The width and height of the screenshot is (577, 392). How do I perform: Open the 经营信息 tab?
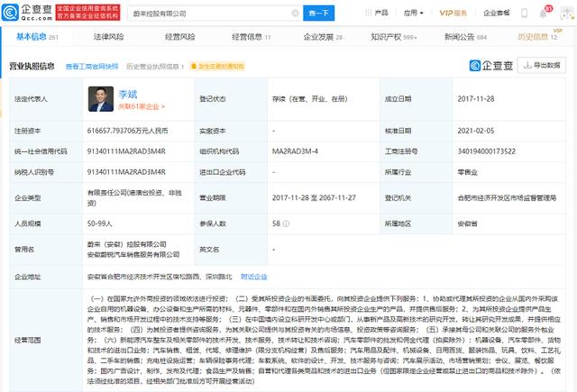coord(251,37)
